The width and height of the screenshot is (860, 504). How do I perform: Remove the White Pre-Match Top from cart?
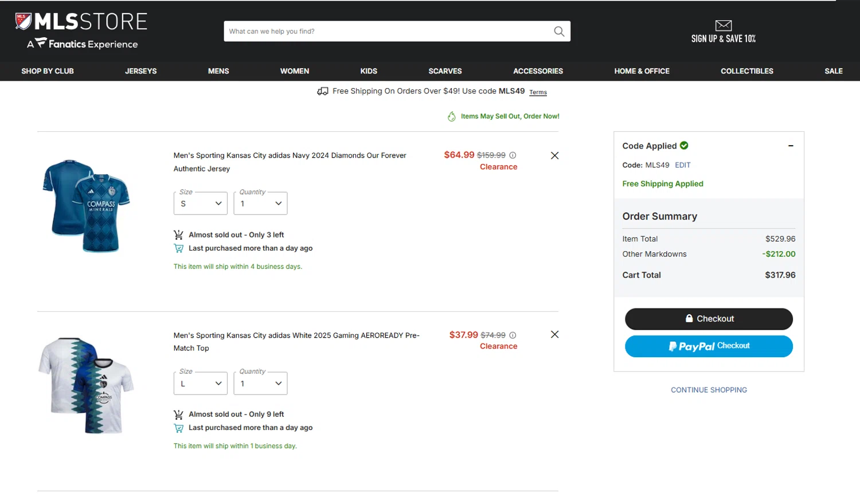pyautogui.click(x=554, y=334)
